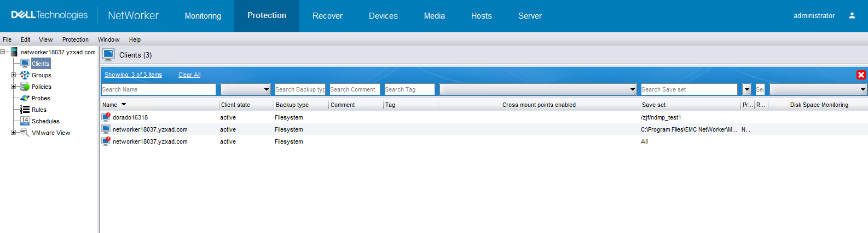Click the Showing: 3 of 3 Items link

[133, 75]
